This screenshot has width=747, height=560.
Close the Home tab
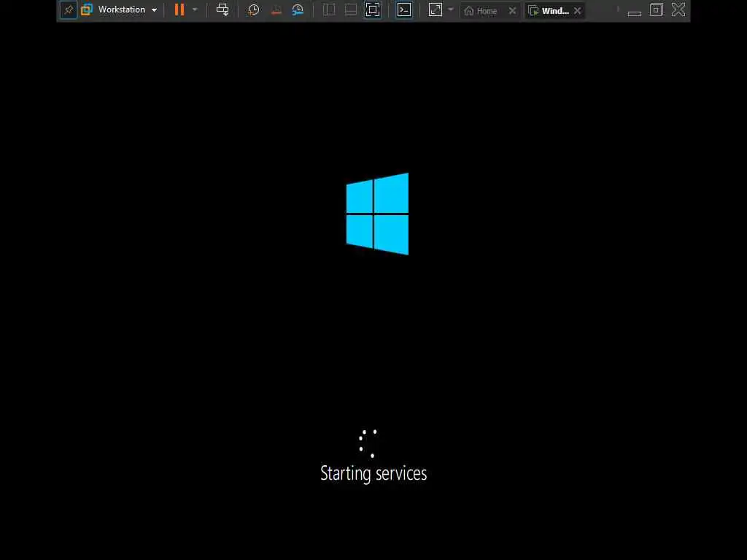click(512, 10)
